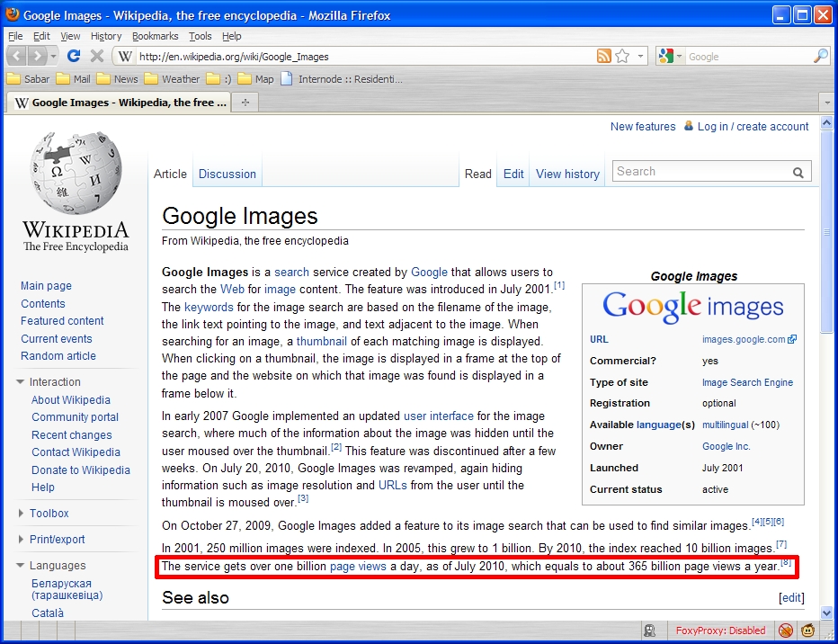This screenshot has height=644, width=838.
Task: Click the Wikipedia search magnifier button
Action: tap(798, 172)
